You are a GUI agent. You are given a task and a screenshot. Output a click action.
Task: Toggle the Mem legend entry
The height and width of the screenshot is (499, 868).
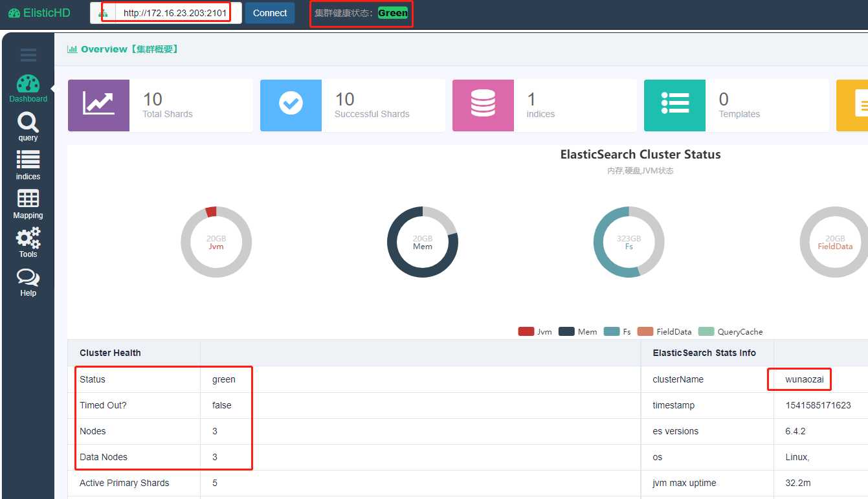[x=578, y=331]
